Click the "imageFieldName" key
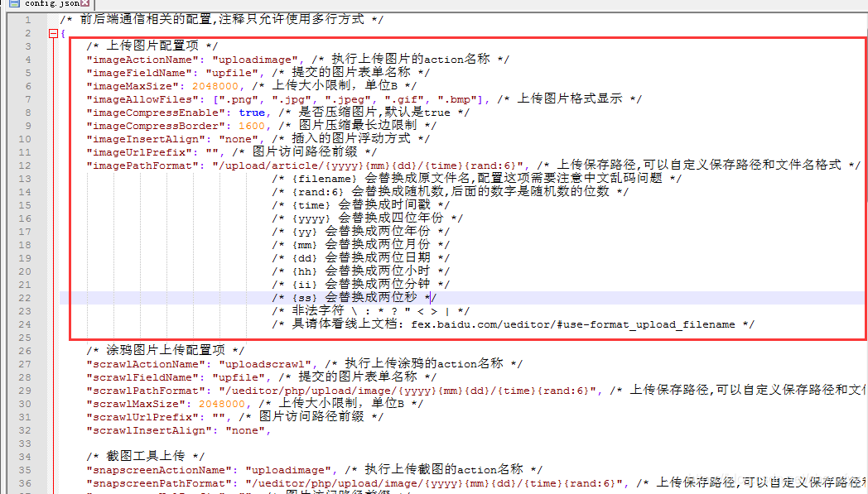The height and width of the screenshot is (494, 868). coord(139,73)
